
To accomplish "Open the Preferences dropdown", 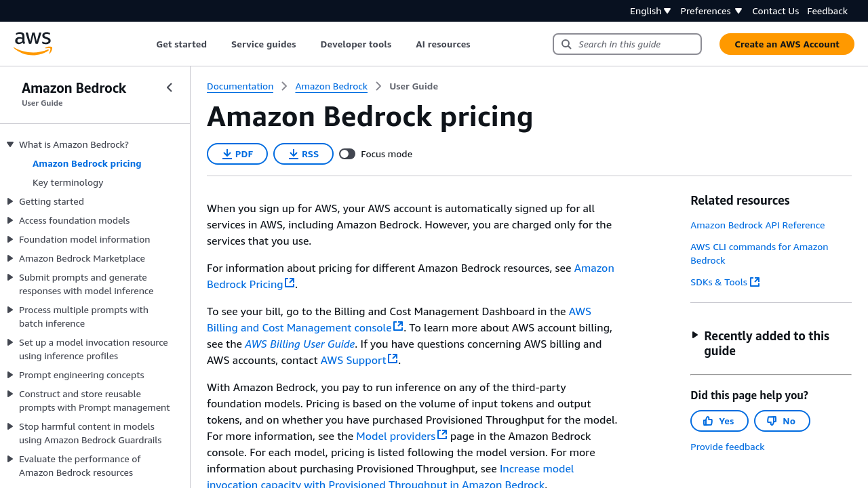I will [711, 11].
